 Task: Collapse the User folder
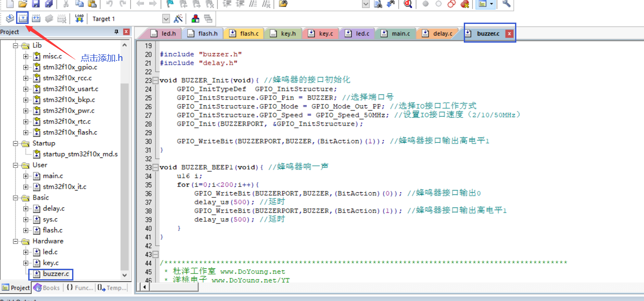[x=16, y=165]
